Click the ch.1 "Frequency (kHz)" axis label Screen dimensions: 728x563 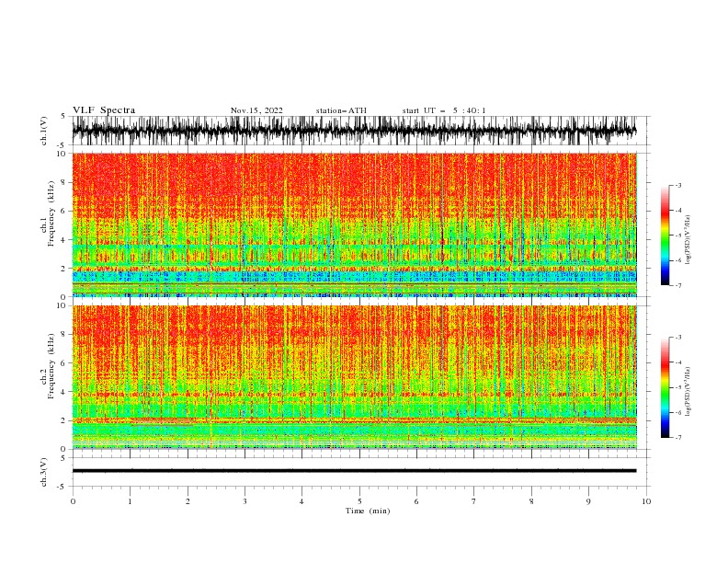pos(51,214)
